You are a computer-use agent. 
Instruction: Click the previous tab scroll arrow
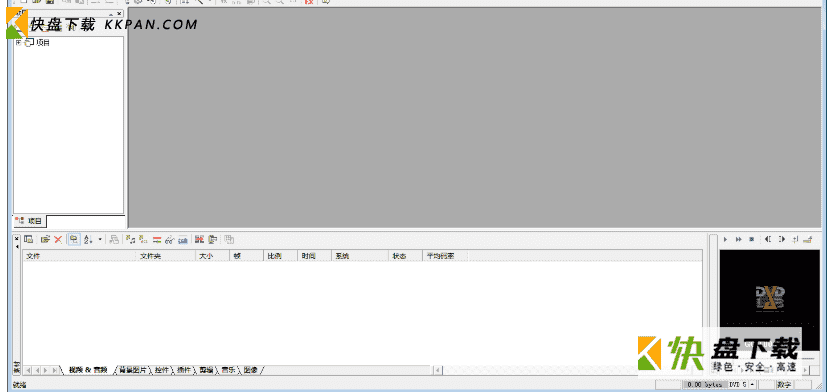37,370
